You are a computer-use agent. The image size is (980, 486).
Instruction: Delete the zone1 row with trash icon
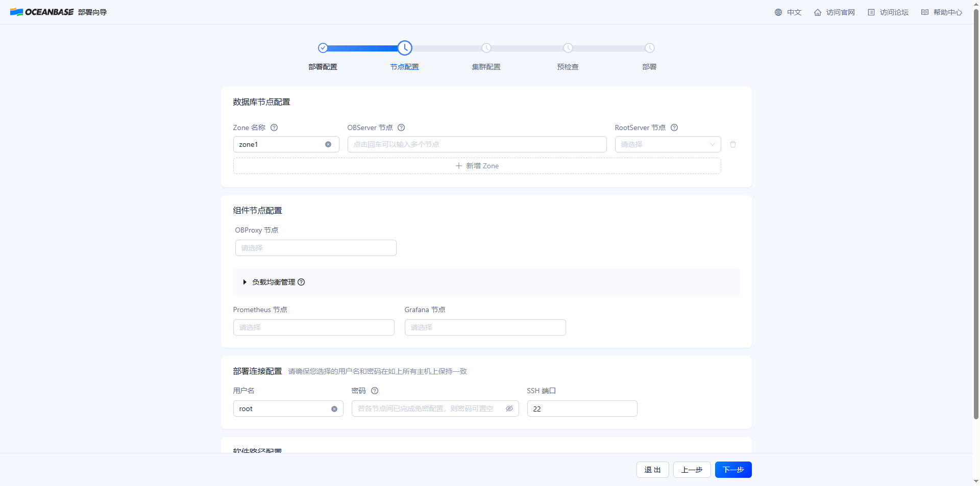click(733, 144)
